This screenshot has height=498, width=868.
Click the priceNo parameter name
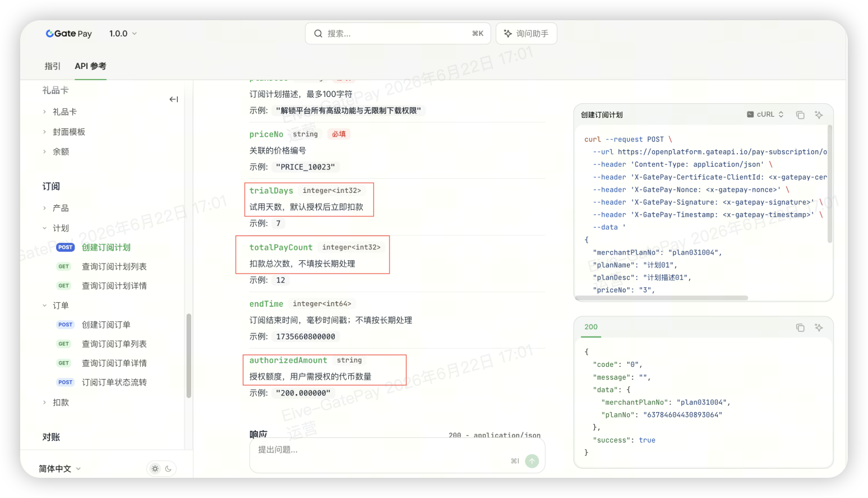pos(266,135)
